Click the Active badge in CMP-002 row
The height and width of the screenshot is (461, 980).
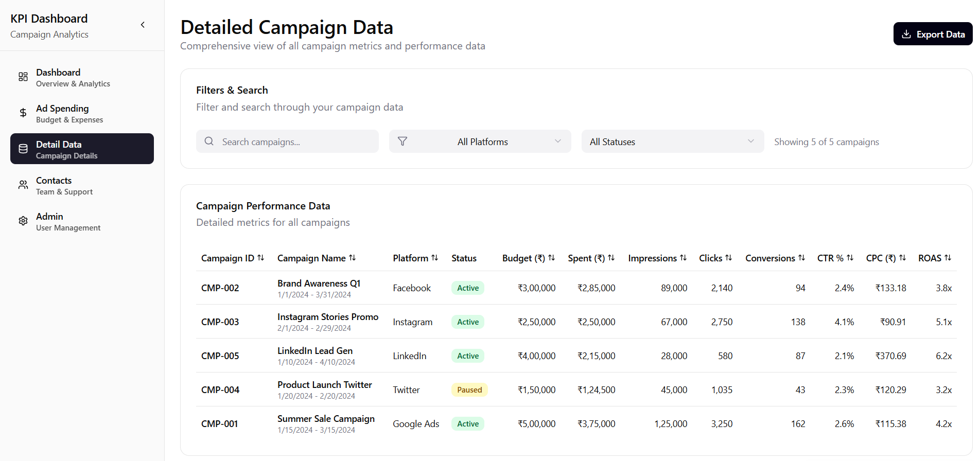(468, 288)
